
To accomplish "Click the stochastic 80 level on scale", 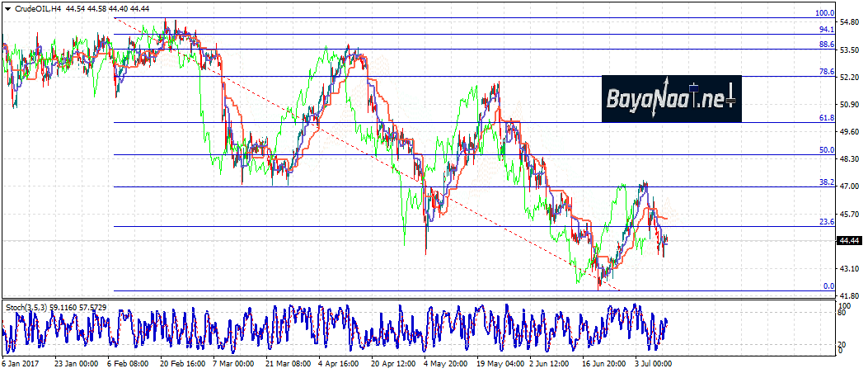I will pos(843,313).
